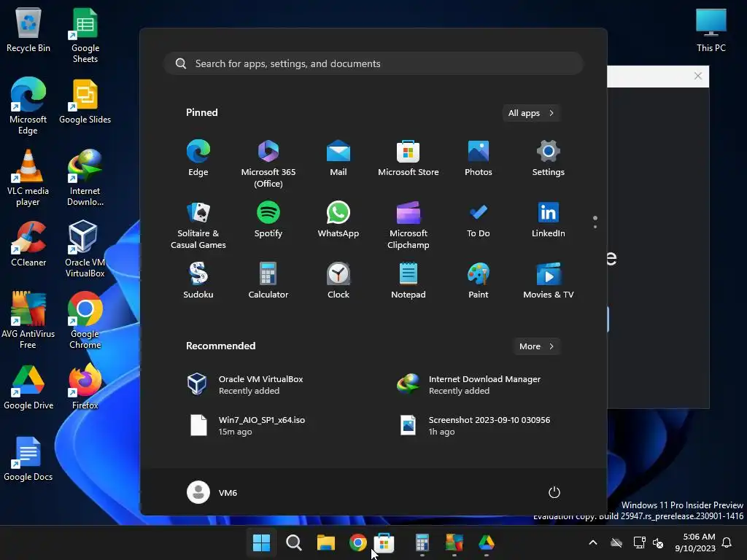Image resolution: width=747 pixels, height=560 pixels.
Task: Open AVG AntiVirus from taskbar
Action: coord(454,542)
